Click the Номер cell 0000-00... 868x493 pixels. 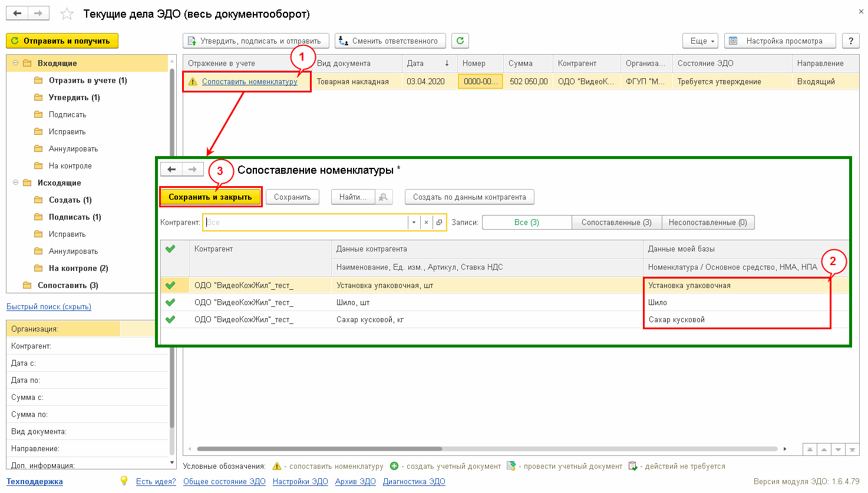tap(480, 81)
